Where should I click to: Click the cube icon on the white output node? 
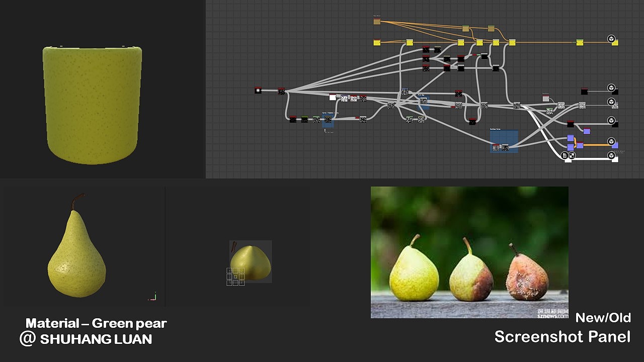coord(611,156)
